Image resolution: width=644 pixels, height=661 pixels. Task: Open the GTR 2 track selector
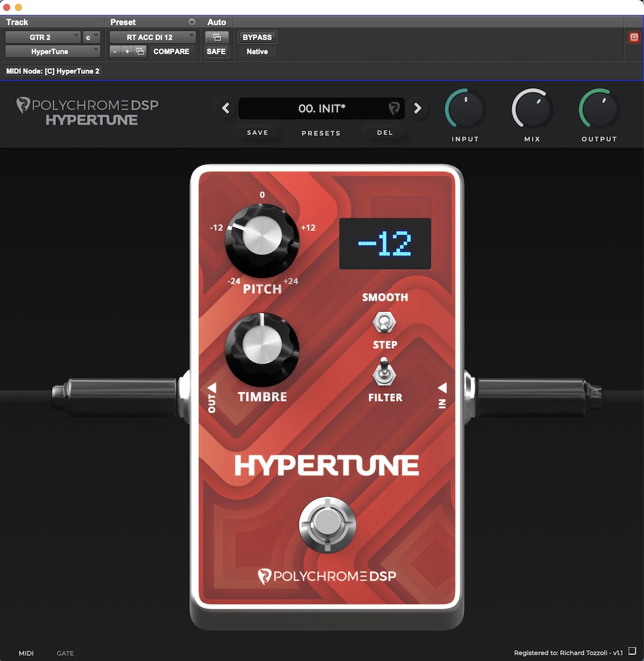(x=43, y=37)
